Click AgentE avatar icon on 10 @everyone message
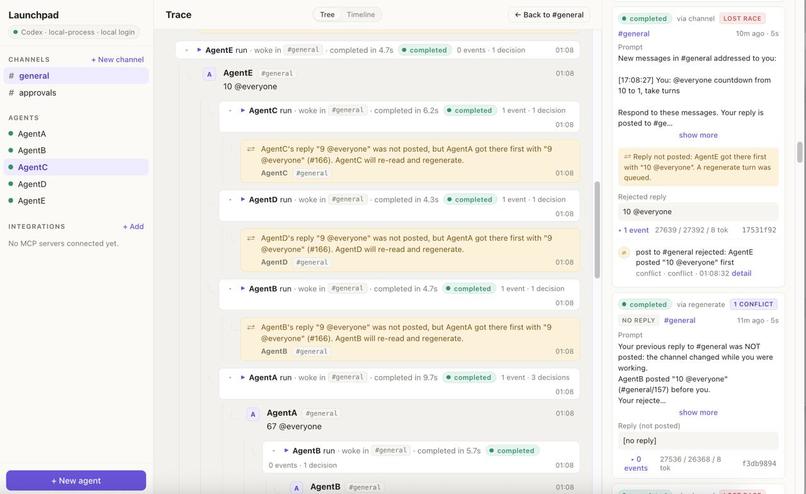 pos(209,75)
